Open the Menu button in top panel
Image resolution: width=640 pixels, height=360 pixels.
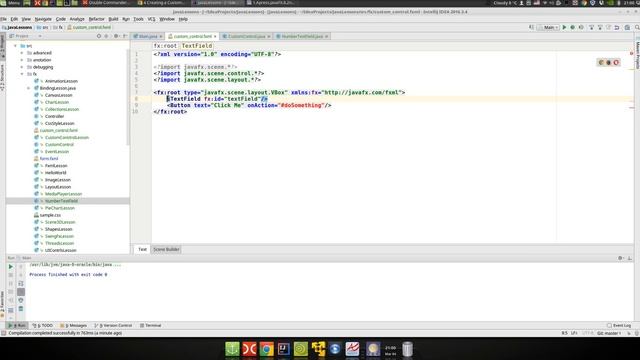pos(11,3)
